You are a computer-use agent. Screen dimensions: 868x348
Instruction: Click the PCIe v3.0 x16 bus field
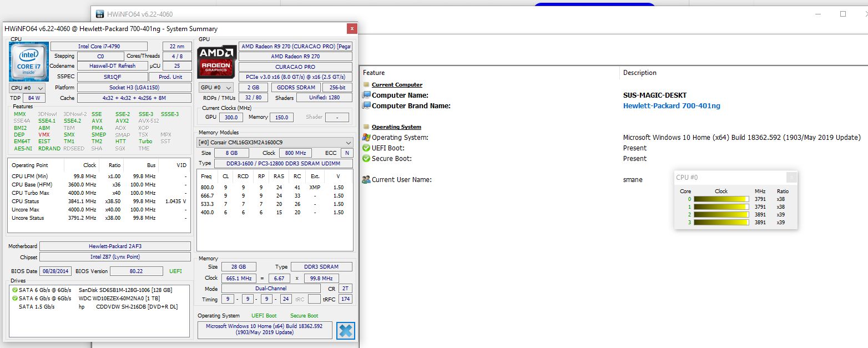pyautogui.click(x=295, y=77)
